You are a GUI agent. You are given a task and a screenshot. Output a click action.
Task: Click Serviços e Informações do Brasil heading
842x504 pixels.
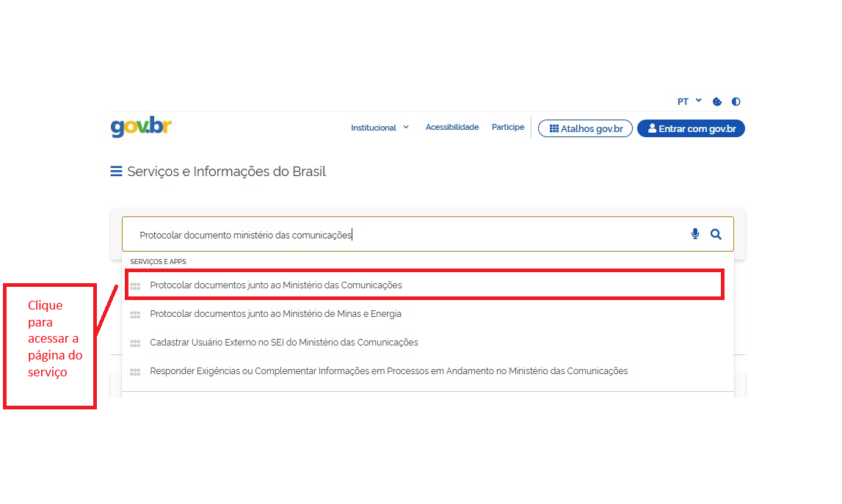pyautogui.click(x=226, y=171)
